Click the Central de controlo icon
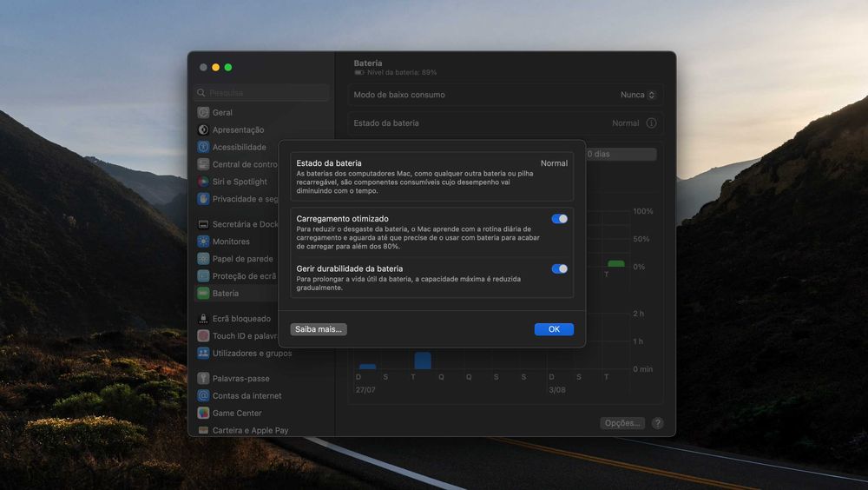The image size is (868, 490). (203, 164)
